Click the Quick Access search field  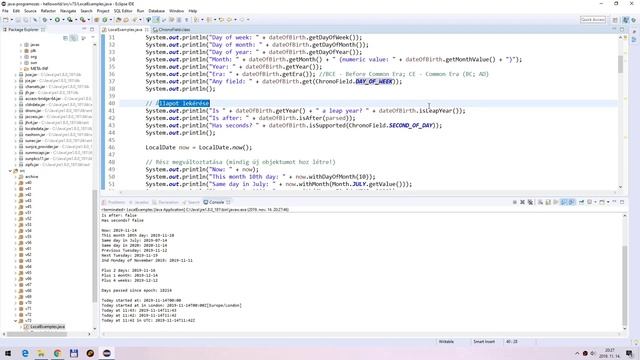point(593,20)
